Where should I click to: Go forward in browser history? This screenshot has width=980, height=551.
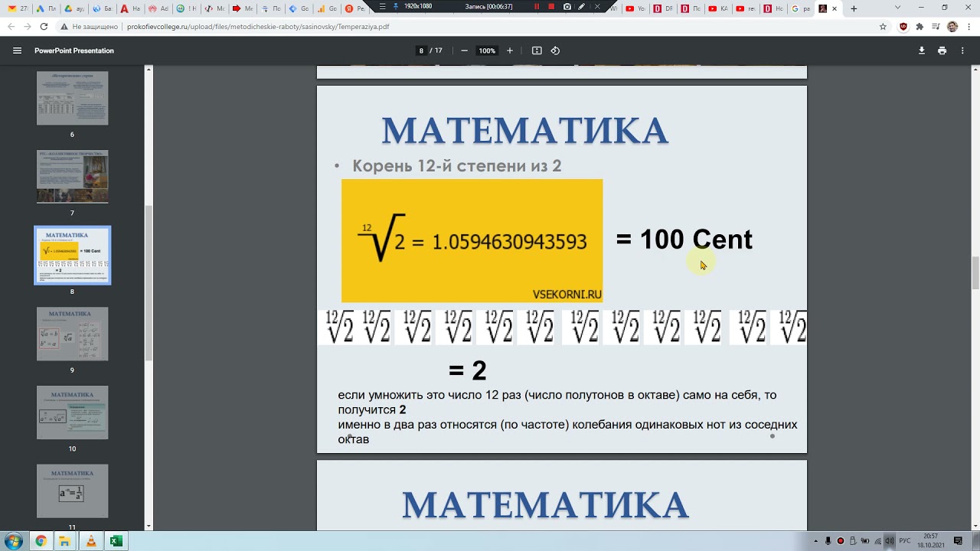coord(27,26)
